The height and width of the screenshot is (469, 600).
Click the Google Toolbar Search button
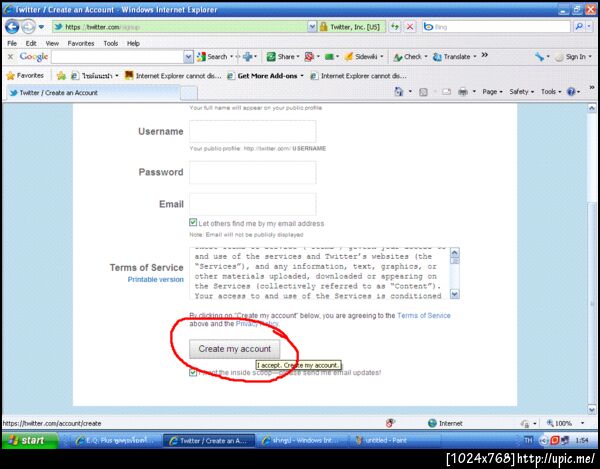(x=213, y=57)
